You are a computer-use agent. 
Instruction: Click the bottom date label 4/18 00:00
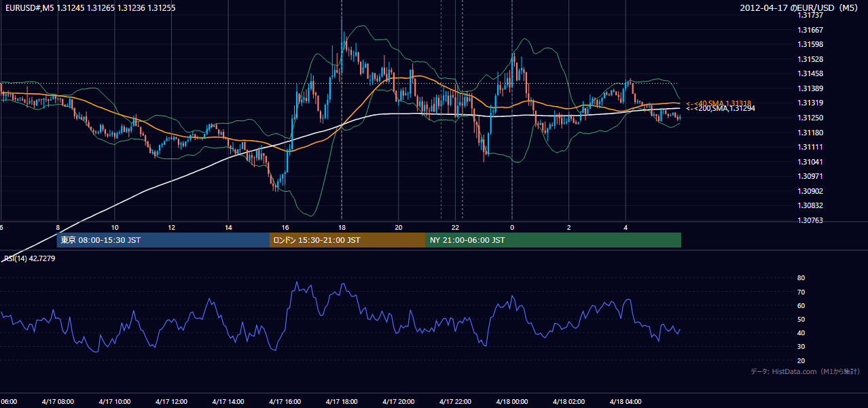(511, 401)
